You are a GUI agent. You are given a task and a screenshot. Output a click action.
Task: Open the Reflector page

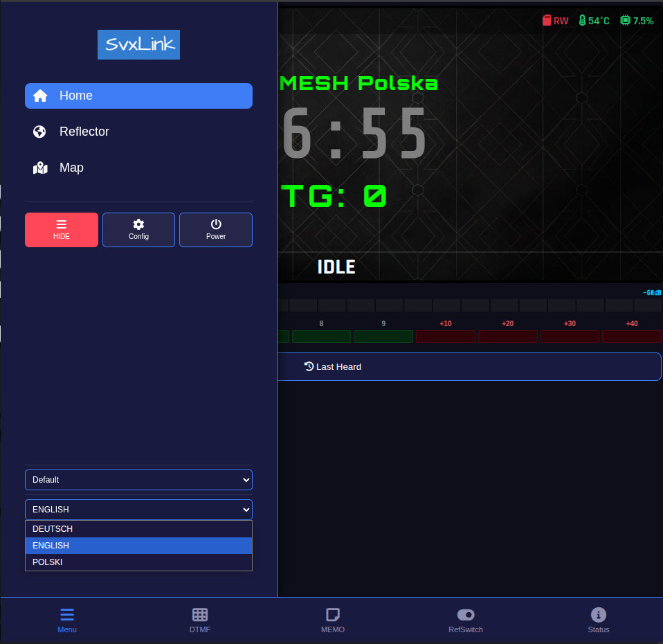138,132
